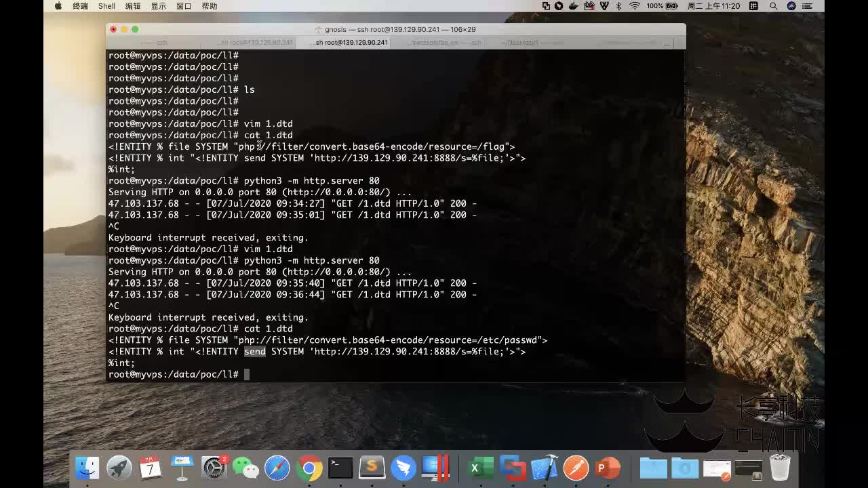This screenshot has height=488, width=868.
Task: Open the input method menu icon
Action: pos(753,6)
